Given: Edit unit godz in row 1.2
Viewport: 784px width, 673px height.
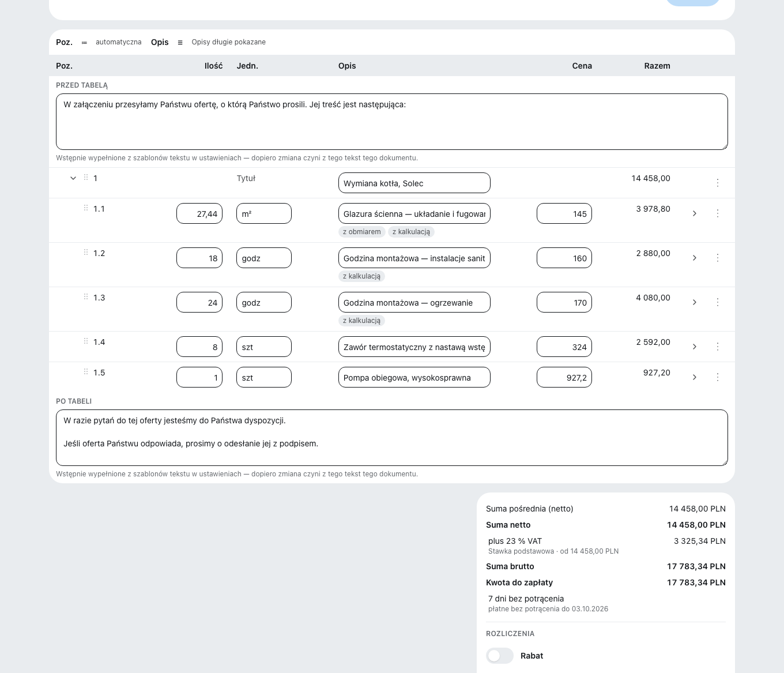Looking at the screenshot, I should click(264, 258).
